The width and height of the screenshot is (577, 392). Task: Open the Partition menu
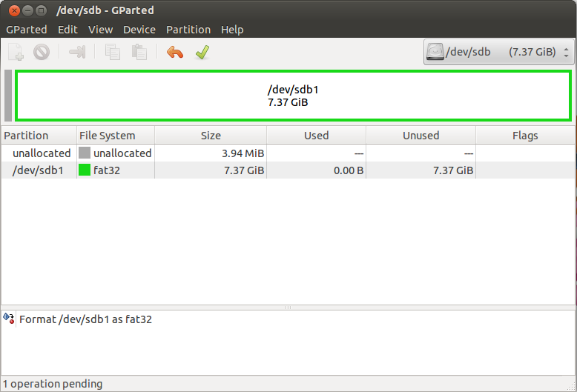point(188,30)
